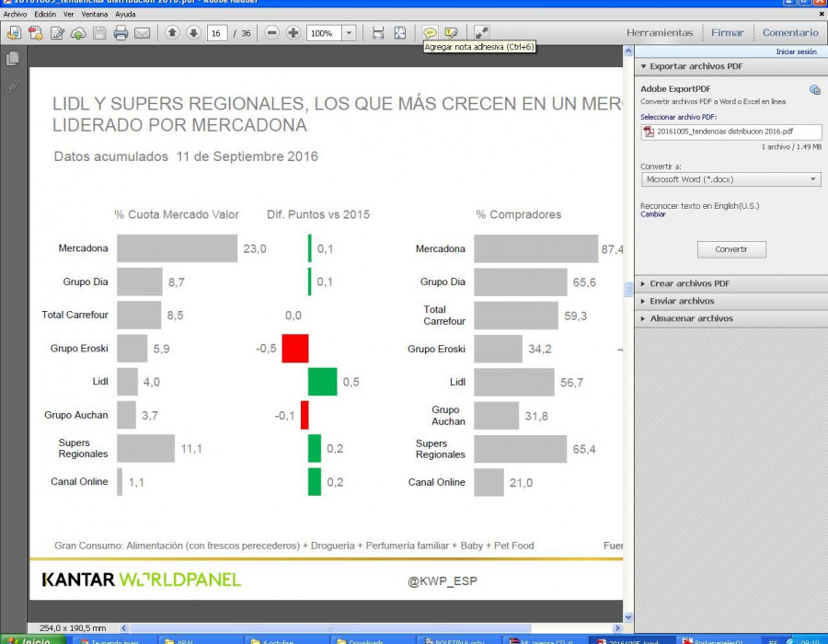Click the create PDF toolbar icon
Screen dimensions: 828x644
click(36, 33)
